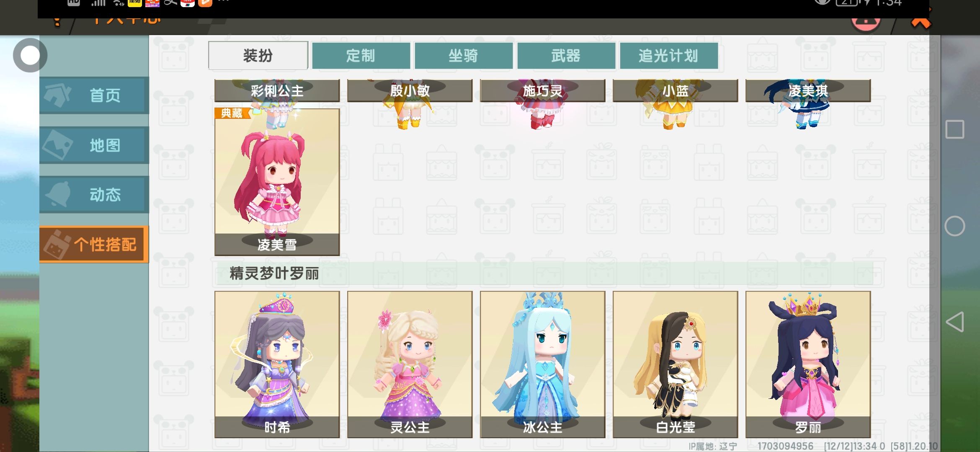
Task: Tap the Android recent apps square
Action: 954,129
